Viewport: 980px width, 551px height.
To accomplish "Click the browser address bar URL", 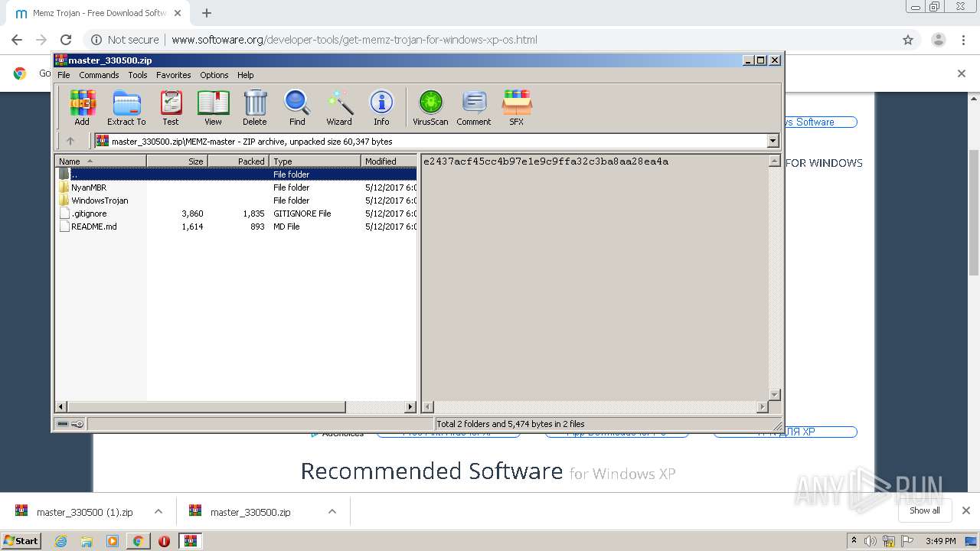I will click(x=354, y=40).
